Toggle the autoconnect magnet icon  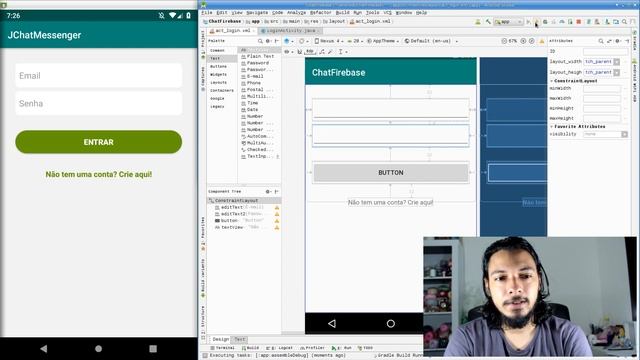[x=300, y=52]
